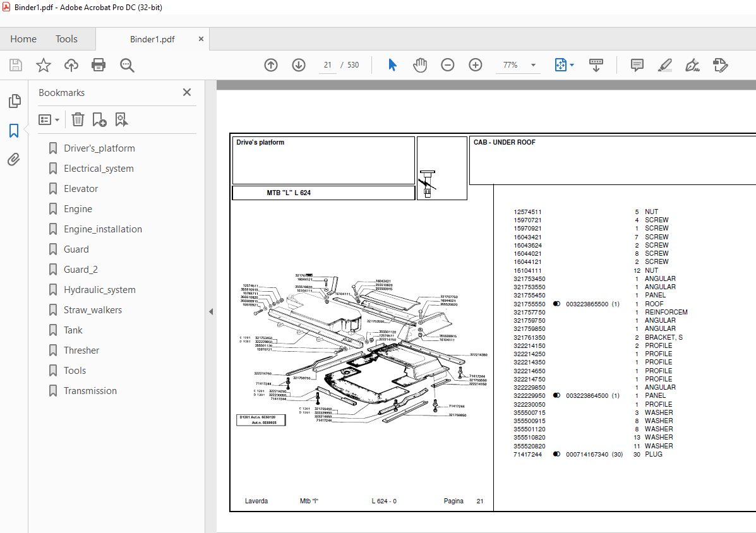Zoom out with minus button
756x533 pixels.
click(x=447, y=65)
